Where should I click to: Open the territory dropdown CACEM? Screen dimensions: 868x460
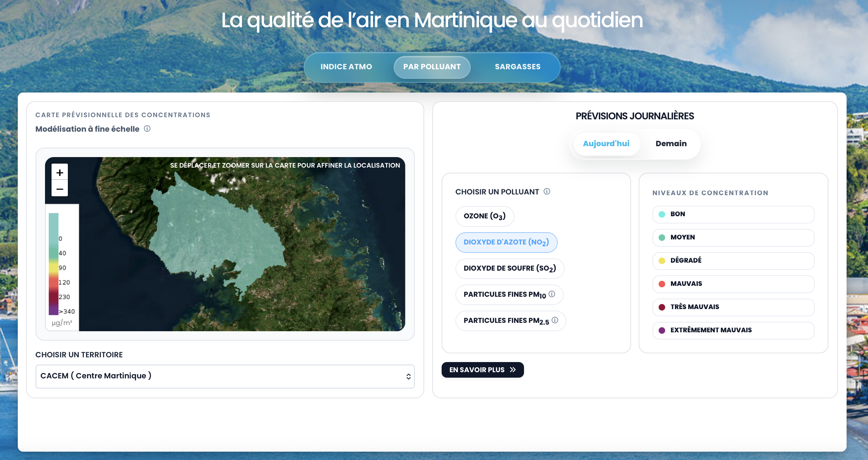pyautogui.click(x=225, y=376)
